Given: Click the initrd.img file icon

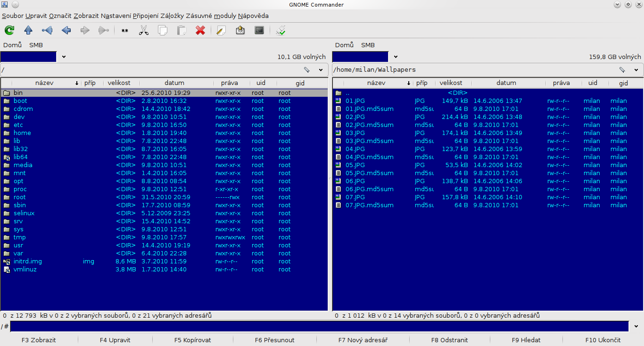Looking at the screenshot, I should point(7,262).
